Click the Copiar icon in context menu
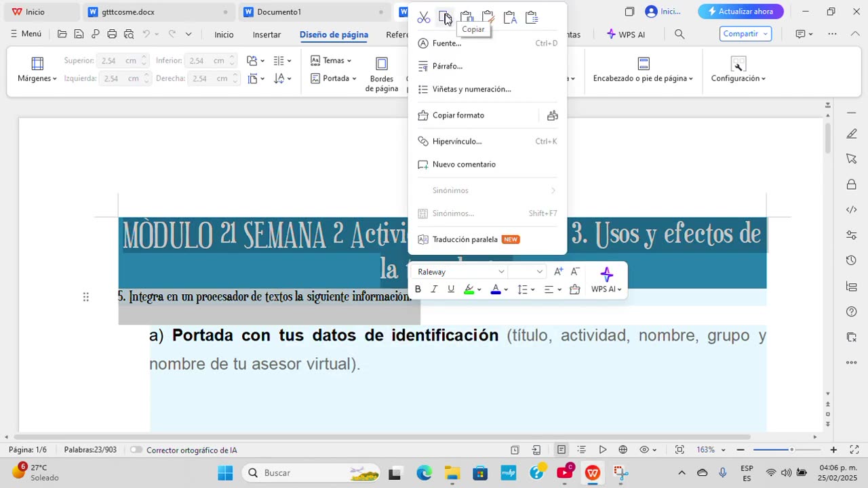This screenshot has height=488, width=868. point(445,18)
